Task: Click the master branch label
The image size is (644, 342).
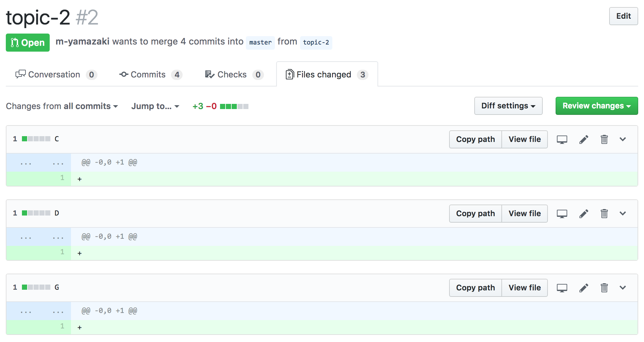Action: 260,43
